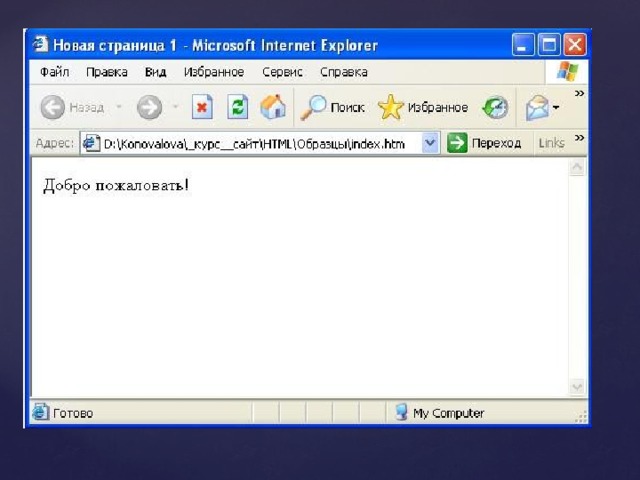Viewport: 640px width, 480px height.
Task: Click the My Computer status text
Action: (x=449, y=413)
